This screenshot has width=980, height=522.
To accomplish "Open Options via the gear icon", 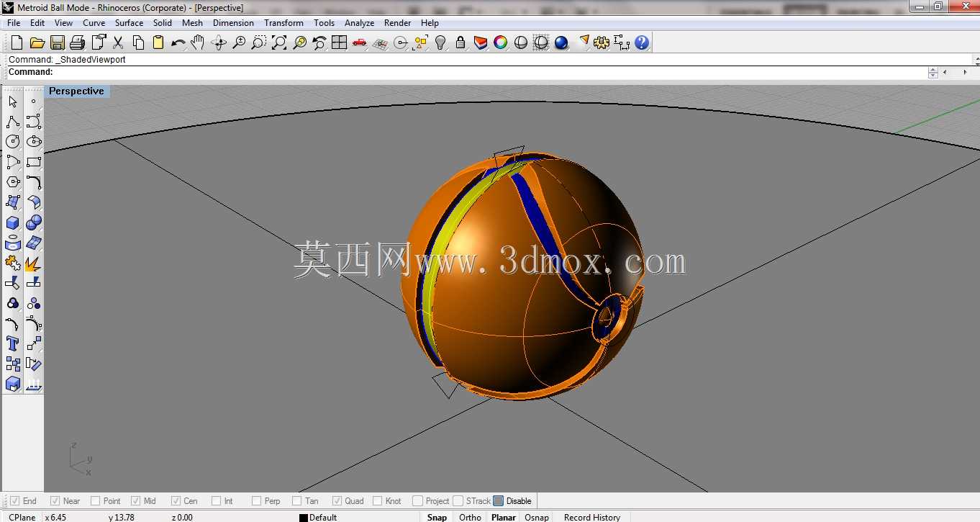I will click(602, 42).
